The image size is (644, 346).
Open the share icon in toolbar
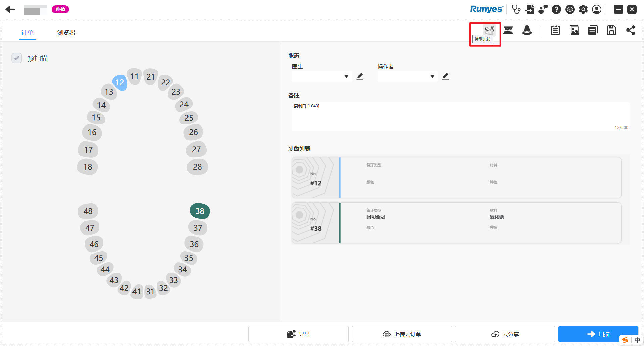pos(630,30)
